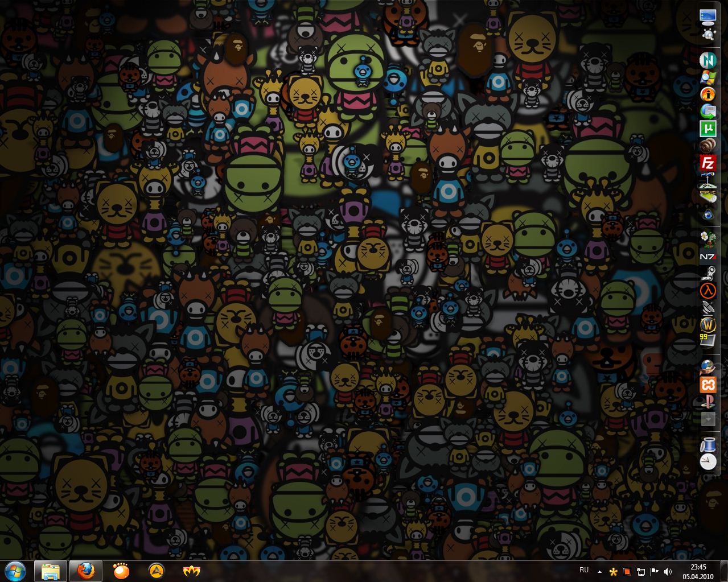Open the orange square tray icon

click(x=627, y=571)
